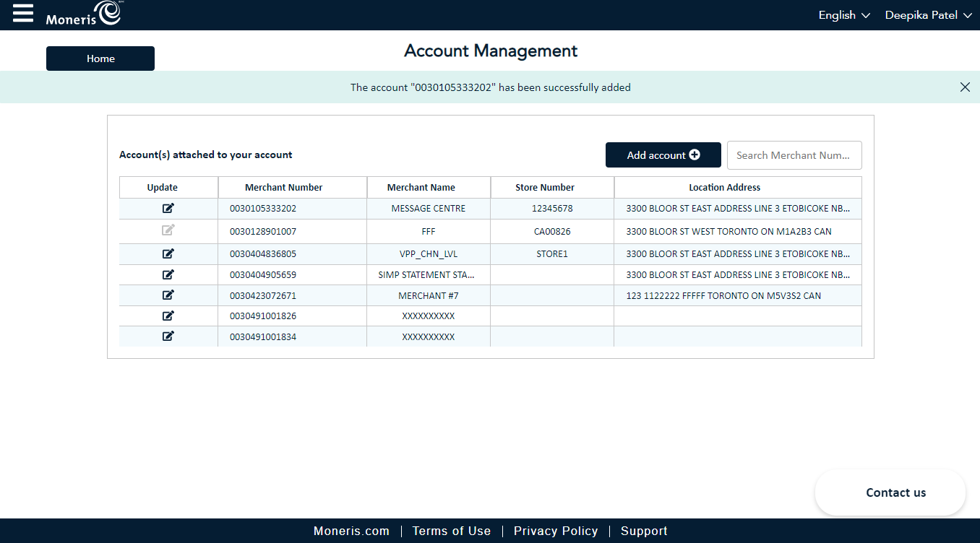Click "Account(s) attached to your account" heading

click(206, 155)
